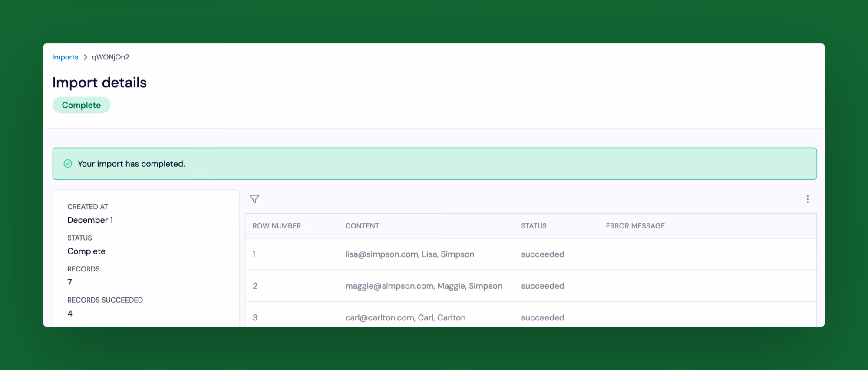868x370 pixels.
Task: Open the three-dot table options menu
Action: (808, 199)
